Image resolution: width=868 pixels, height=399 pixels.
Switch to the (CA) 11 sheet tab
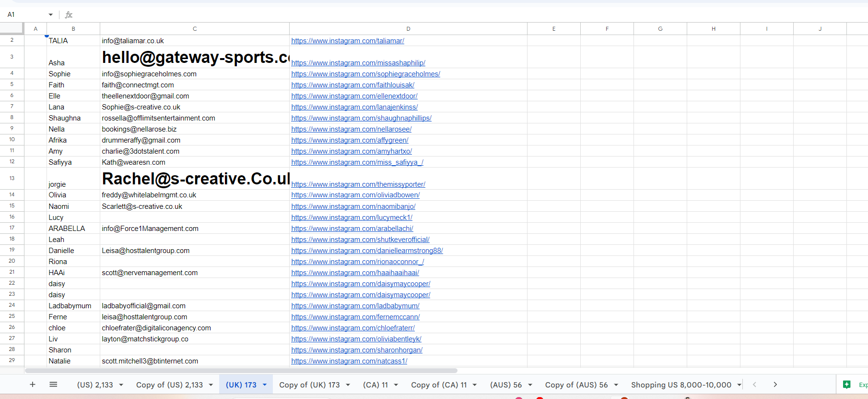(x=375, y=385)
